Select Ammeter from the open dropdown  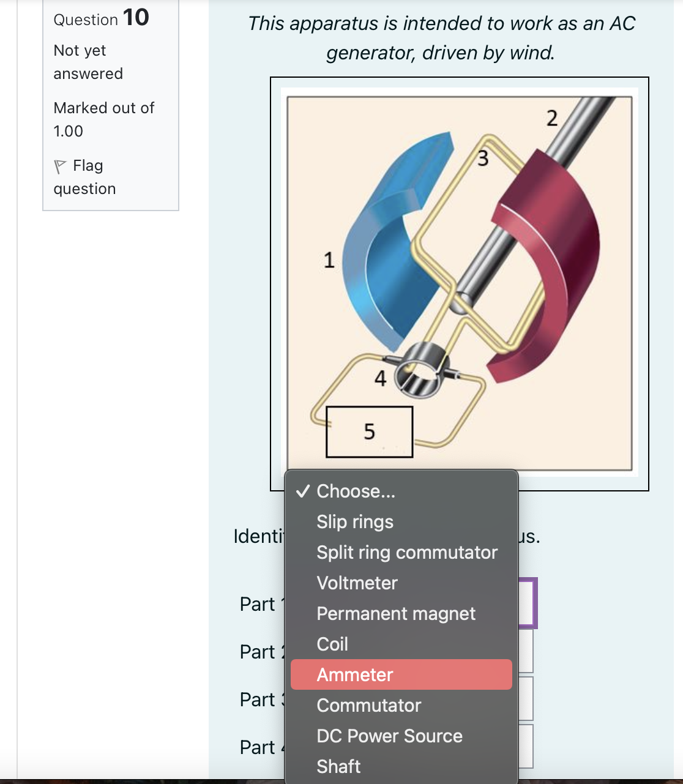354,674
